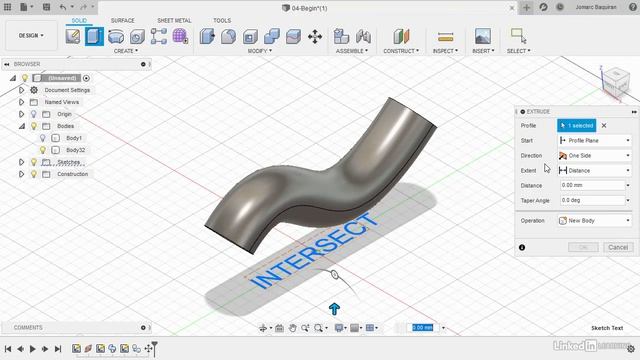Click the Pattern tool icon in Create
Image resolution: width=640 pixels, height=360 pixels.
tap(159, 36)
